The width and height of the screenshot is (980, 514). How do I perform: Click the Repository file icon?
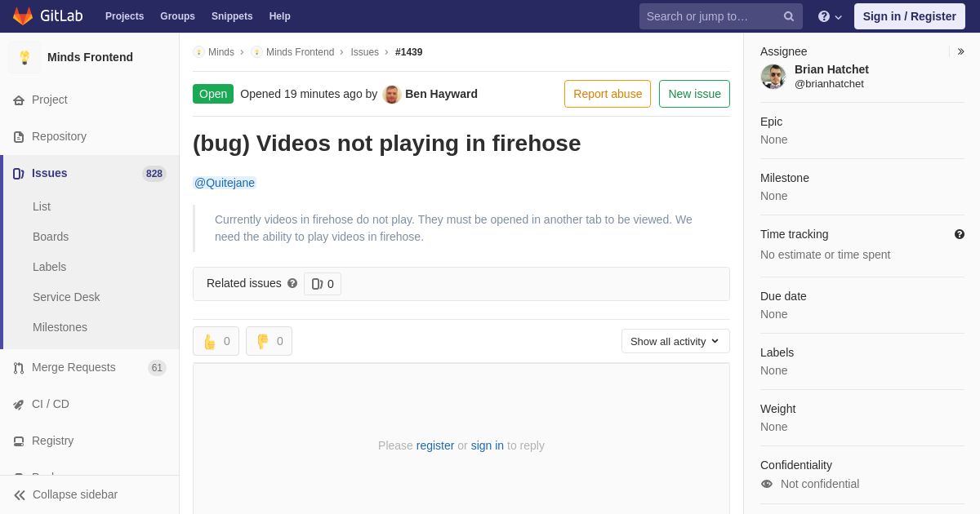(x=19, y=137)
